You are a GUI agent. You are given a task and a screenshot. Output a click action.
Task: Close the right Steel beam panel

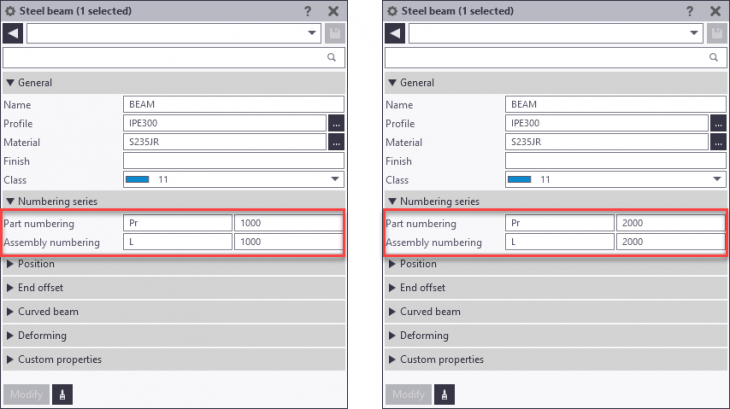pyautogui.click(x=716, y=11)
